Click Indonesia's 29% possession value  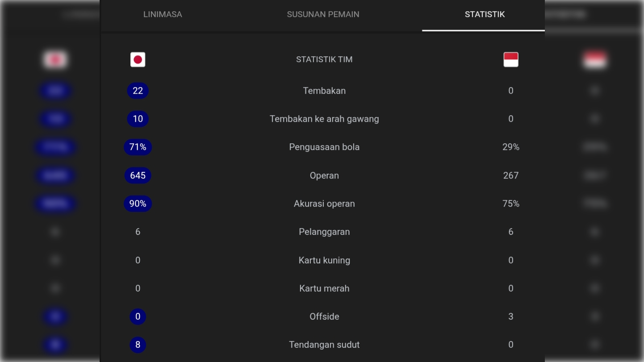tap(510, 147)
